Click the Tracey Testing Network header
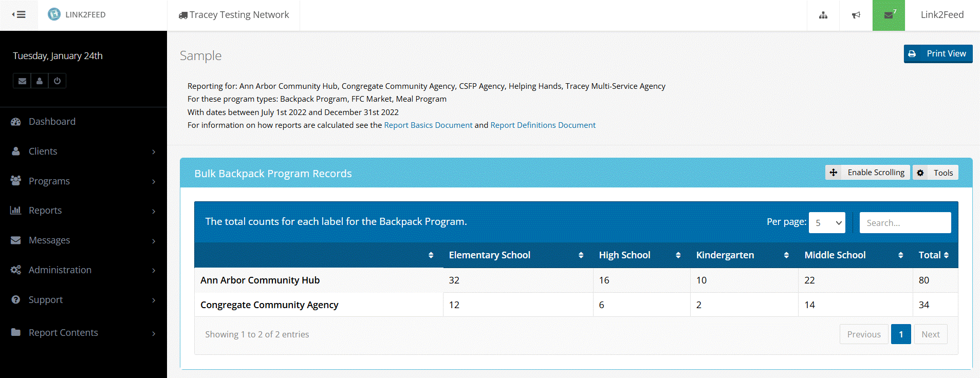This screenshot has width=980, height=378. coord(234,15)
